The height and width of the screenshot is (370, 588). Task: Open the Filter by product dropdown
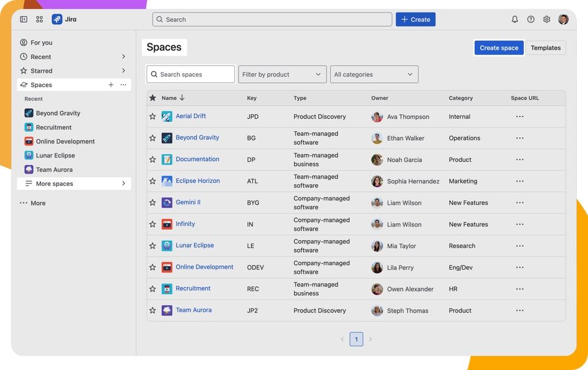[x=283, y=74]
